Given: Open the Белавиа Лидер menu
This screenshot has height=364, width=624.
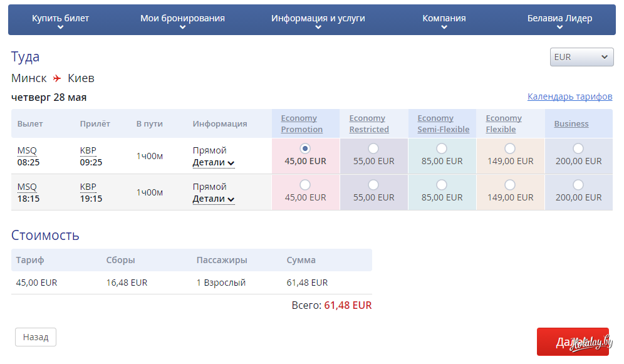Looking at the screenshot, I should click(x=559, y=19).
